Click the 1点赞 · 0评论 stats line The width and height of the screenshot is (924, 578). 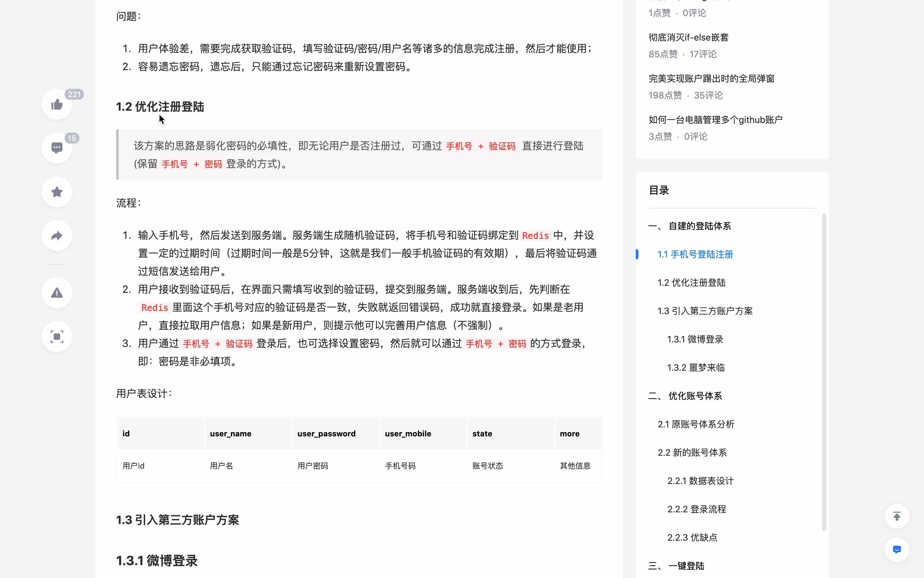click(677, 13)
